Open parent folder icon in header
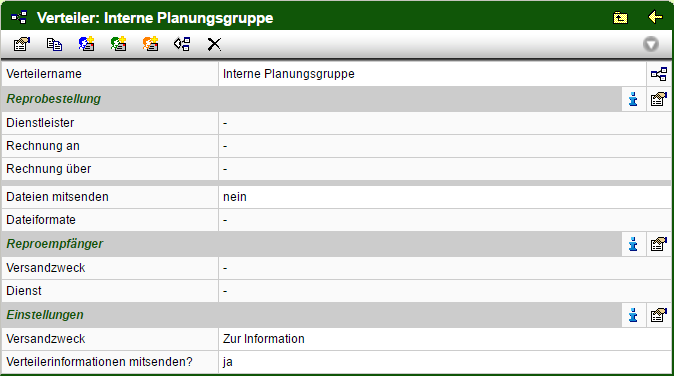 pos(620,18)
